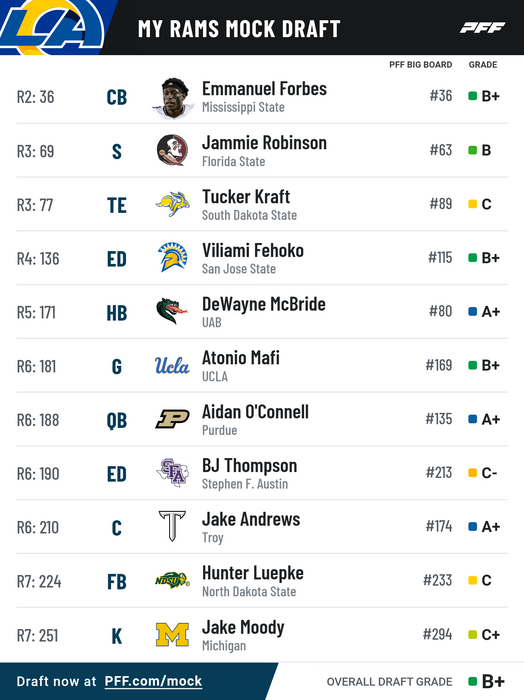Click the Michigan M logo
Viewport: 524px width, 700px height.
pos(173,634)
